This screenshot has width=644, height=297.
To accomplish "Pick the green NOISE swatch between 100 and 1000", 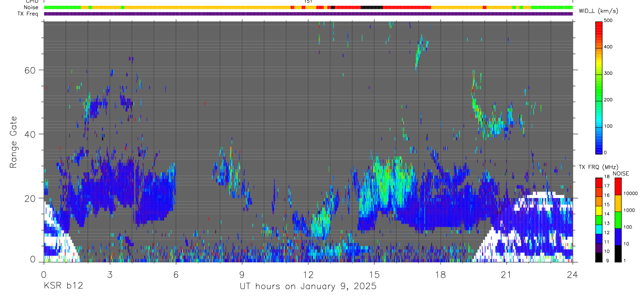I will point(618,219).
